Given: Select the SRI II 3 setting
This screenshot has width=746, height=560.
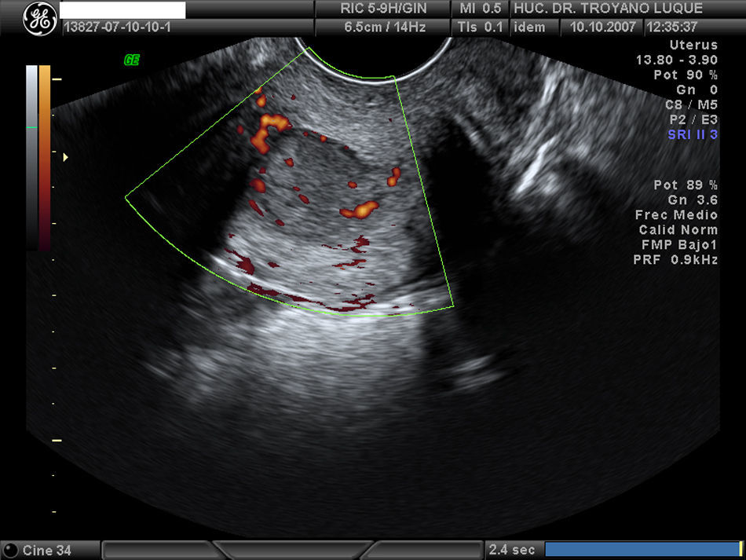Looking at the screenshot, I should coord(691,135).
